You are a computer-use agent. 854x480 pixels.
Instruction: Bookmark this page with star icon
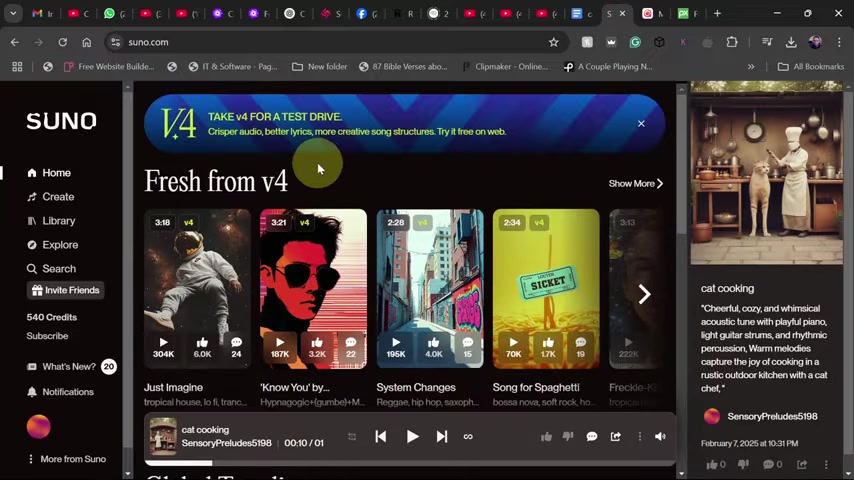click(x=553, y=42)
